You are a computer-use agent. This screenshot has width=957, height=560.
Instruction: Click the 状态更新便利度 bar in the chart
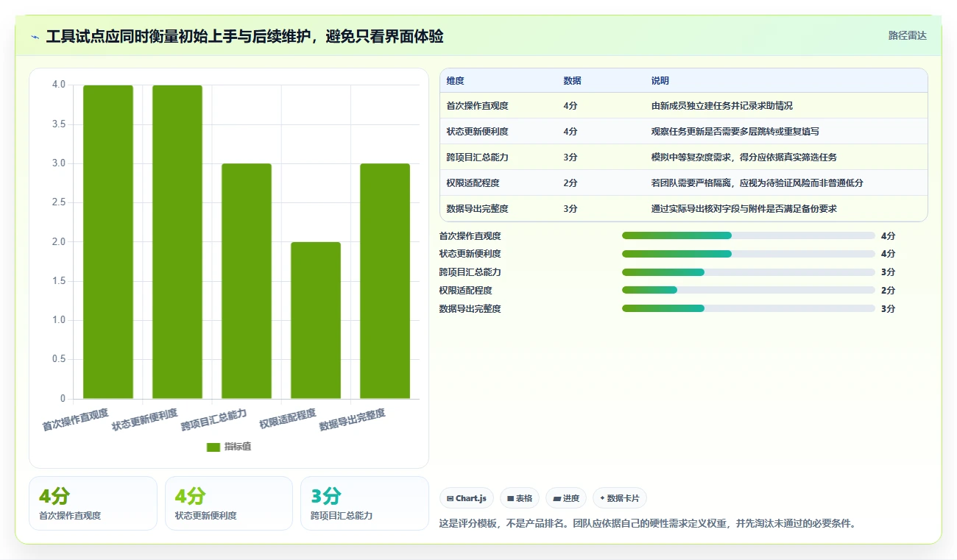point(177,242)
